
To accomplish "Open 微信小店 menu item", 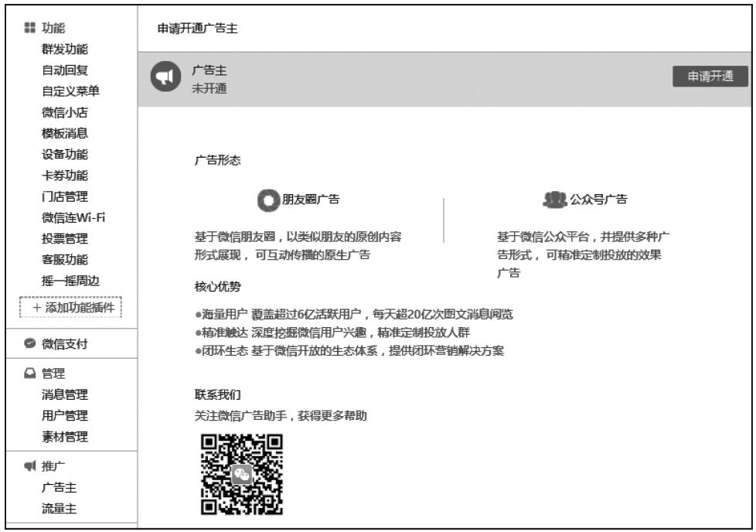I will 65,112.
